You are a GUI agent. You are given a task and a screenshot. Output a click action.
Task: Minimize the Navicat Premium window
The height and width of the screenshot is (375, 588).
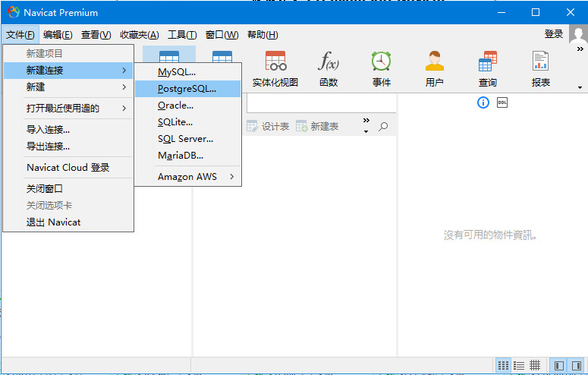point(502,12)
